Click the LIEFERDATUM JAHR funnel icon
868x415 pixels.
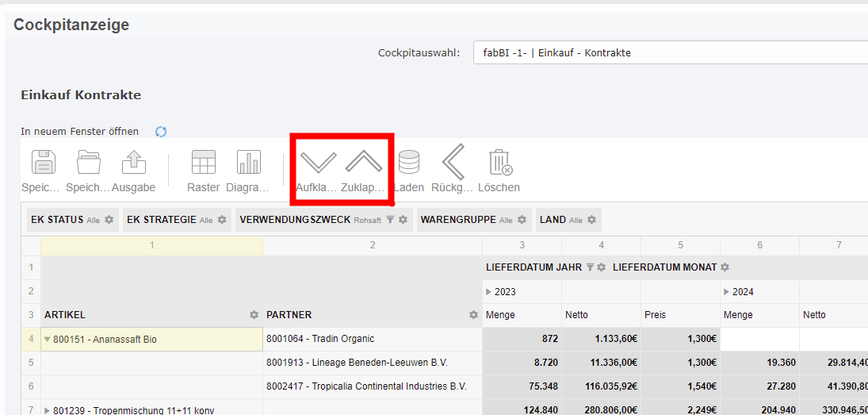590,267
